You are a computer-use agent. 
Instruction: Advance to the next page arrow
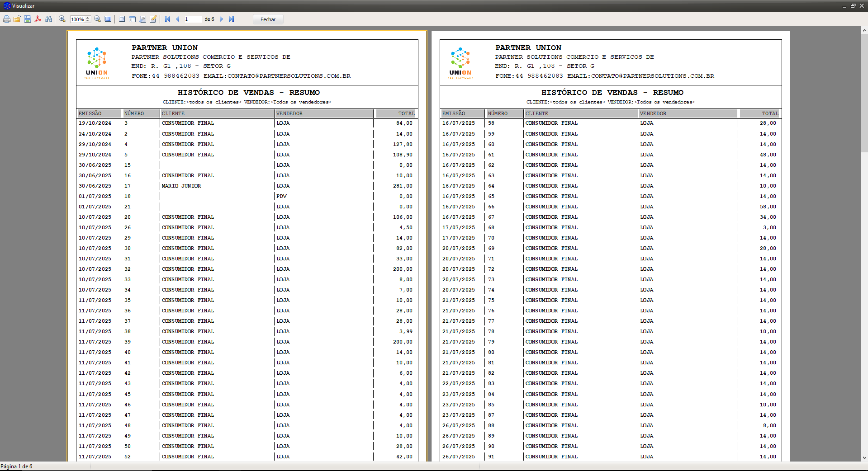[221, 19]
